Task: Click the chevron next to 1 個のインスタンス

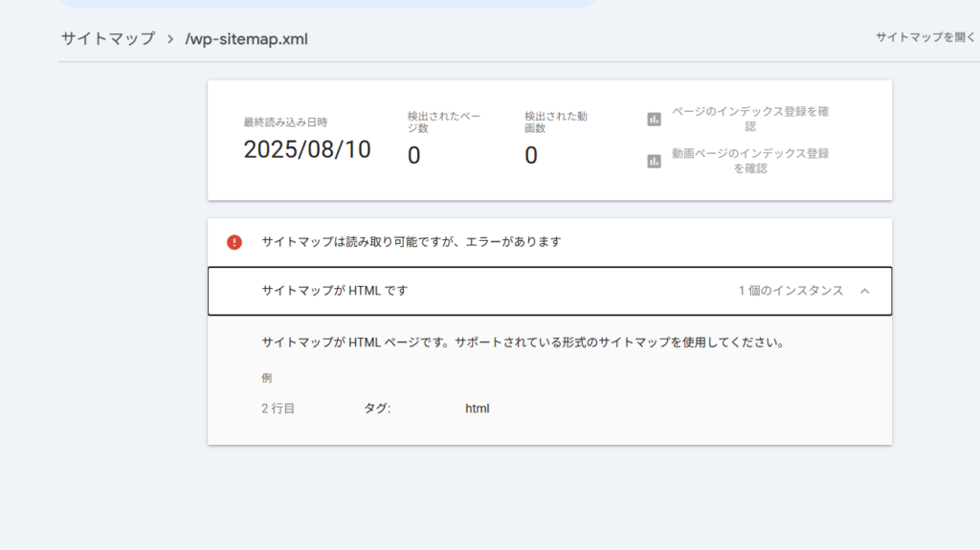Action: (x=865, y=291)
